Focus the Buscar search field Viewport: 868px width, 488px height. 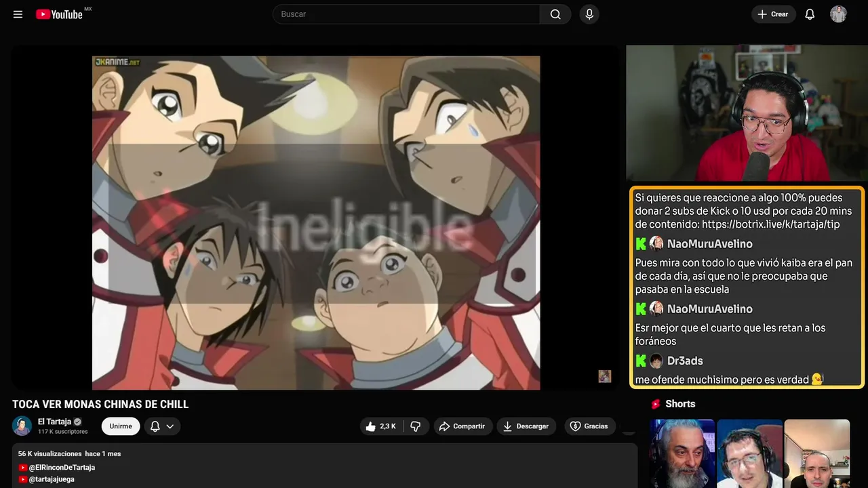[x=406, y=14]
